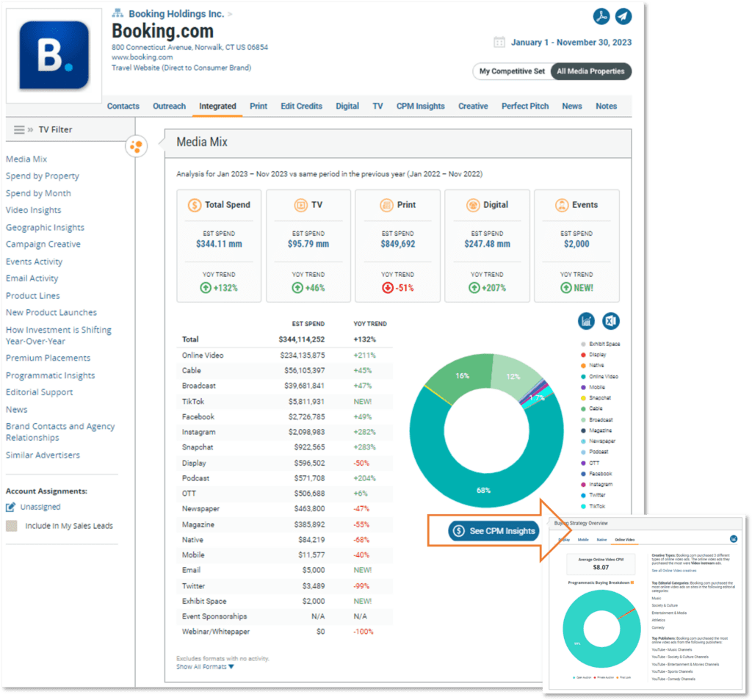Open the Outreach tab
This screenshot has width=752, height=700.
[170, 106]
